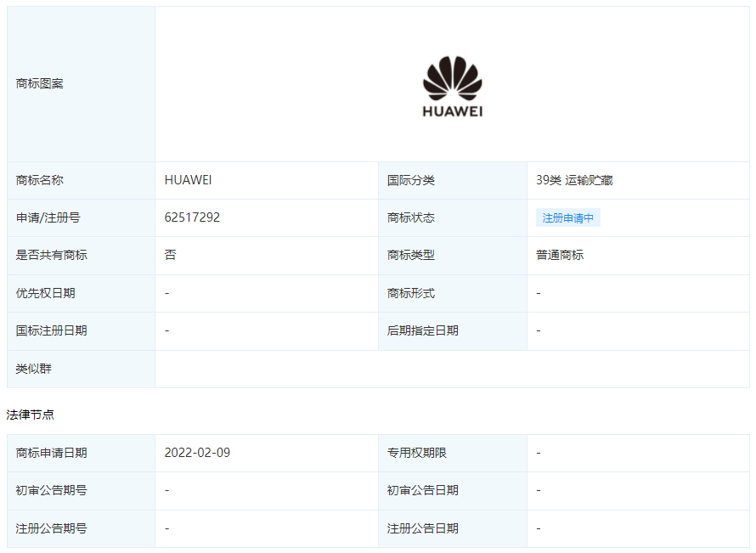Click the 商标形式 field label
The image size is (756, 553).
[x=411, y=293]
